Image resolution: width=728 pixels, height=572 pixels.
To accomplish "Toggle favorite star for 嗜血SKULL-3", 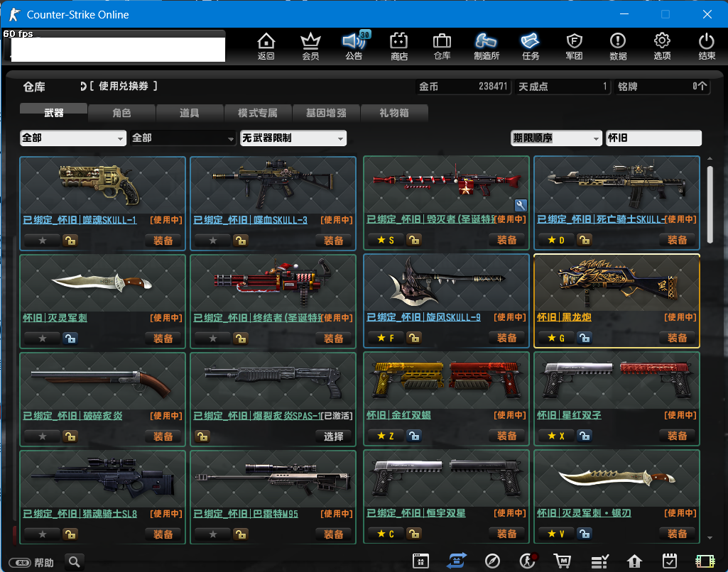I will pos(212,241).
